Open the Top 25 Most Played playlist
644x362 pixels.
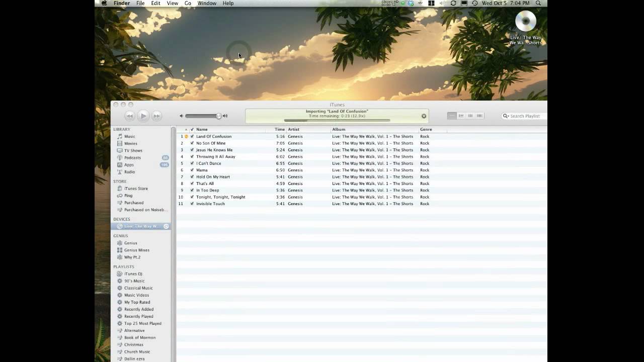142,323
